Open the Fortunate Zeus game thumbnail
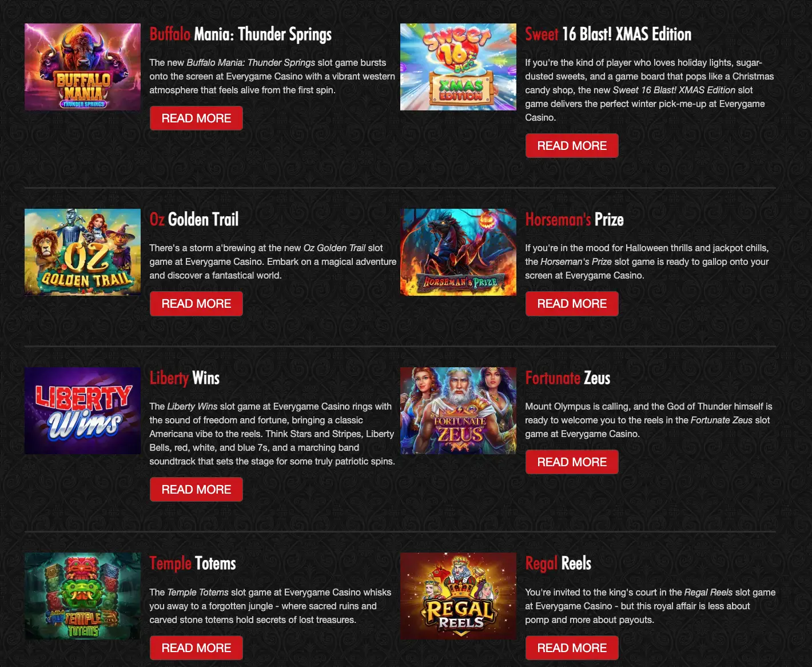 coord(458,411)
